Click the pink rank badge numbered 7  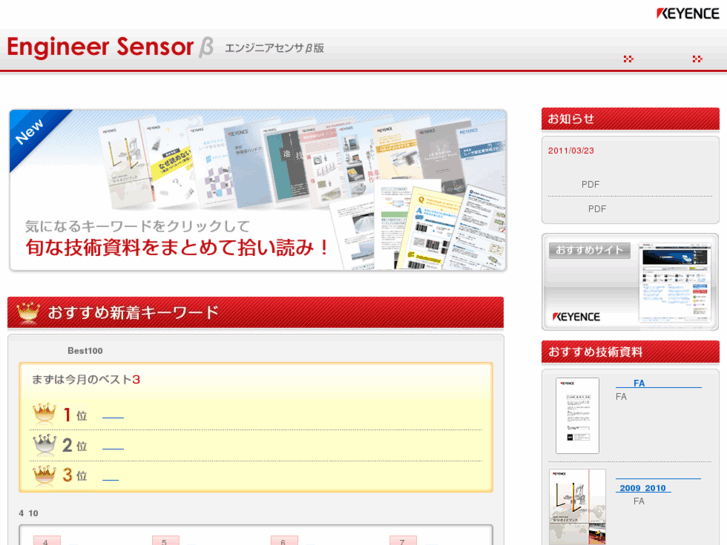coord(403,540)
